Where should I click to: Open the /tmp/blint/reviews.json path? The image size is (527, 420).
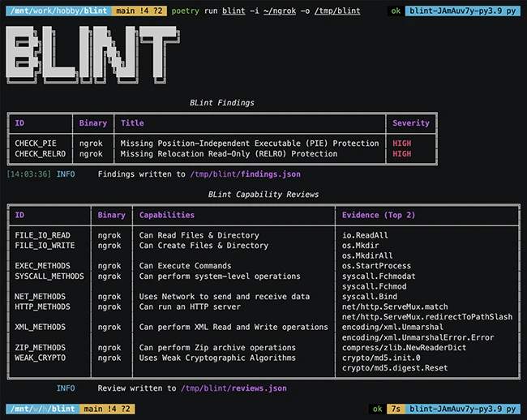[234, 388]
